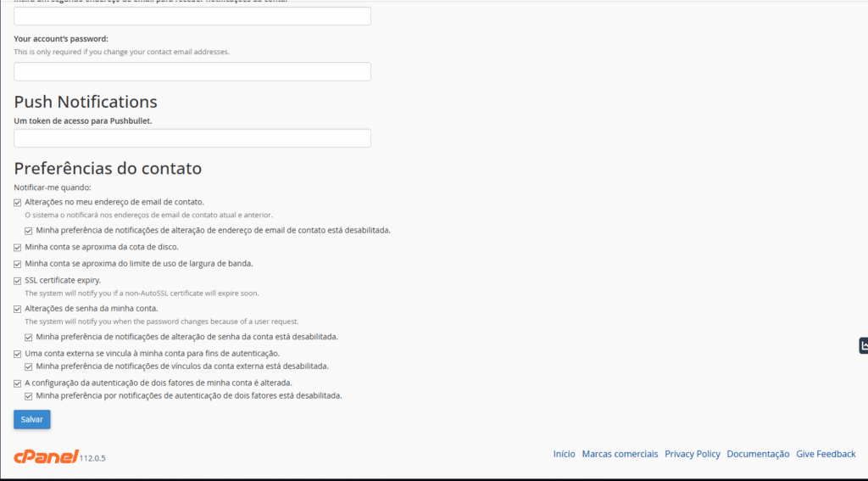Uncheck contact email address changes notification
This screenshot has width=868, height=481.
click(18, 203)
